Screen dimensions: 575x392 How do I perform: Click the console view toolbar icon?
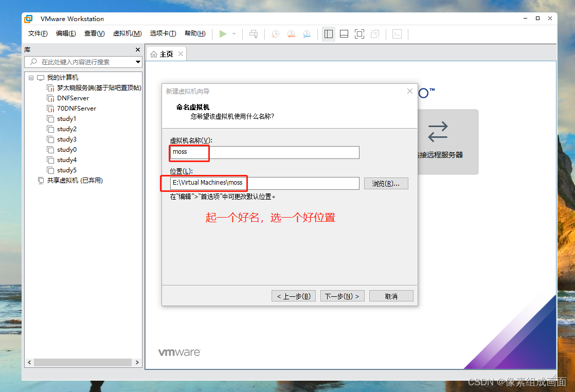pos(397,34)
